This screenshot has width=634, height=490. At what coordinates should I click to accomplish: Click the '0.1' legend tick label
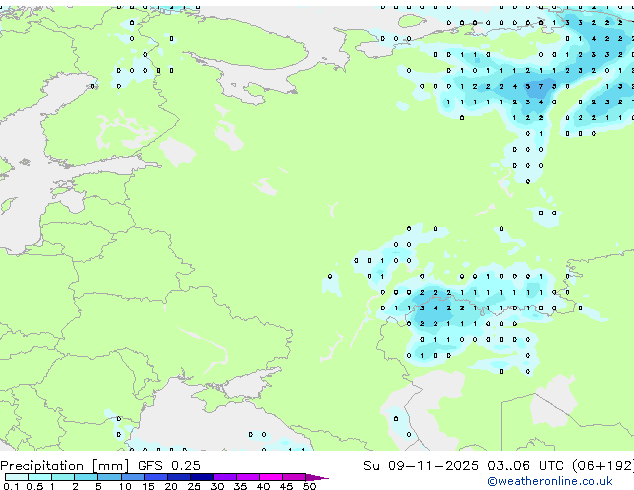[x=11, y=486]
